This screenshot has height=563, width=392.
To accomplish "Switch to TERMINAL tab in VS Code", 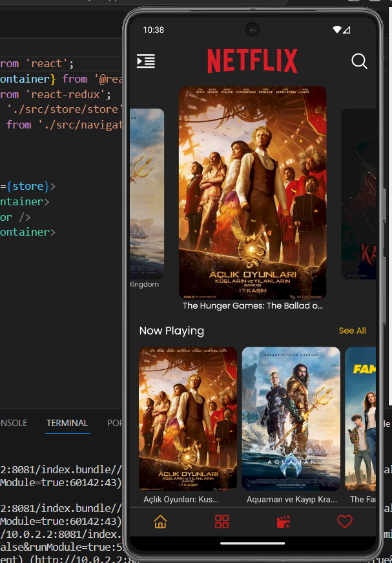I will pyautogui.click(x=67, y=423).
